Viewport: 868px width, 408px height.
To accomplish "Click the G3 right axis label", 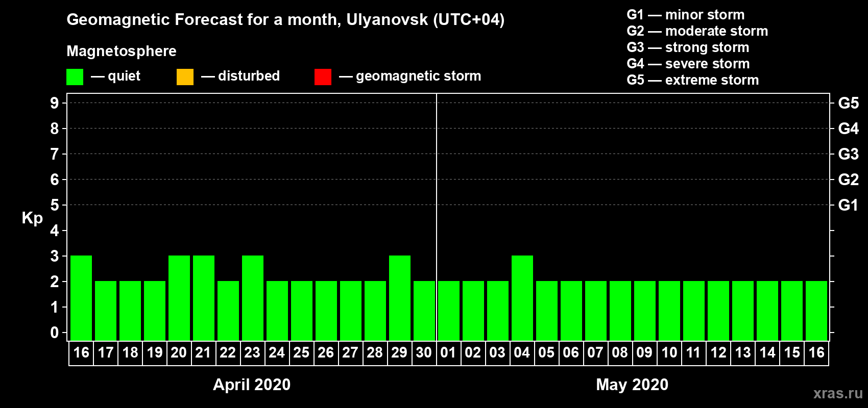I will pyautogui.click(x=849, y=154).
